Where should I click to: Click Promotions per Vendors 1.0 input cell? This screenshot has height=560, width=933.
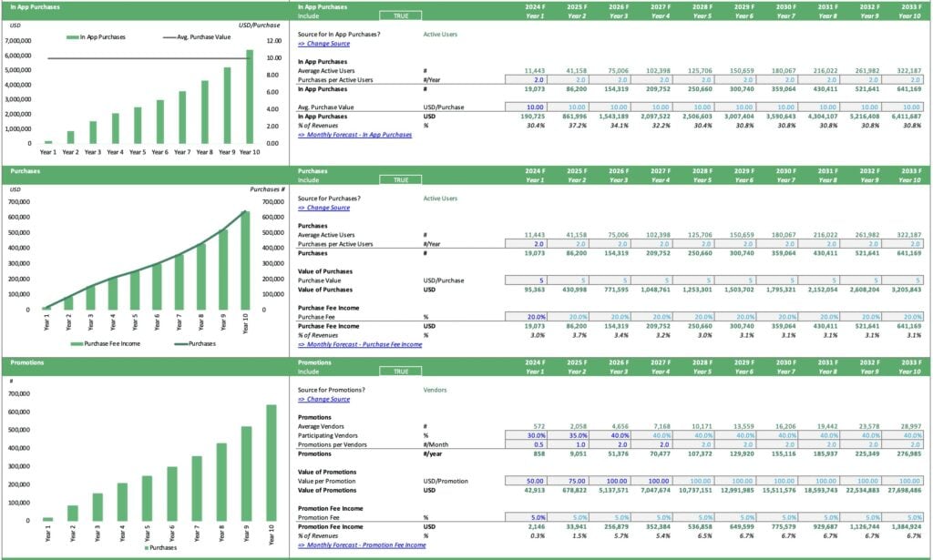568,444
